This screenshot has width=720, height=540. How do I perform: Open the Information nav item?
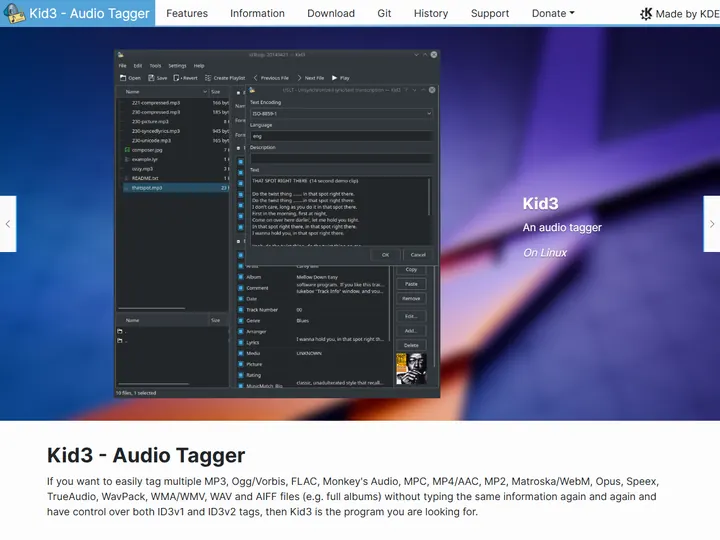click(x=257, y=13)
